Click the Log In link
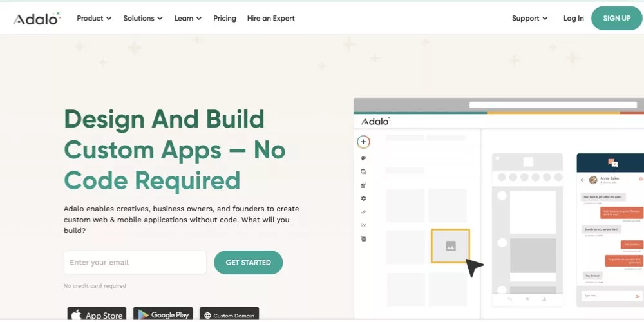The width and height of the screenshot is (644, 322). [x=573, y=18]
